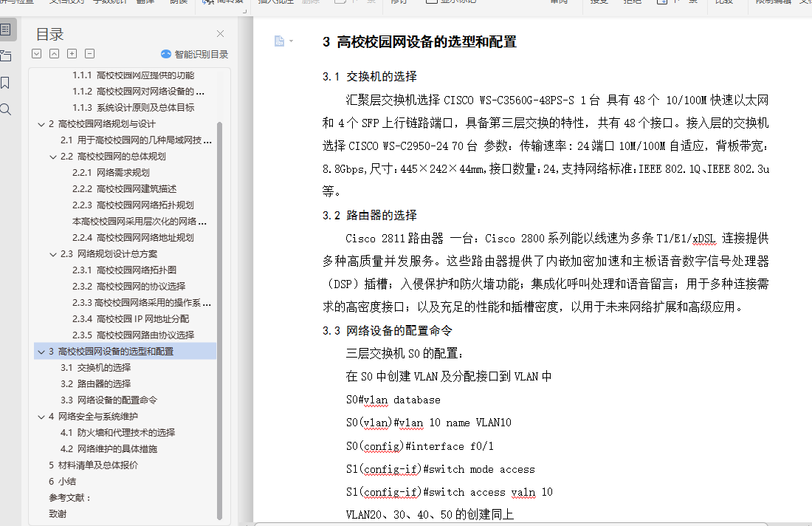Select outline entry 4 网络安全与系统维护

tap(93, 416)
